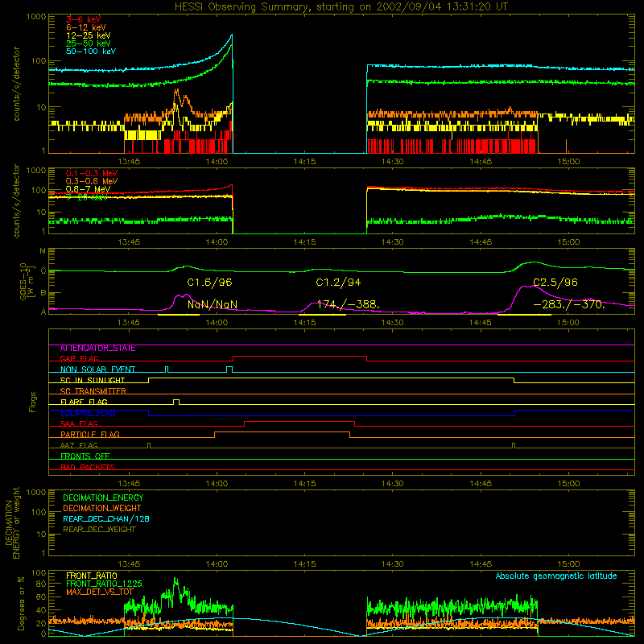644x644 pixels.
Task: Click the C1.2/94 flare class annotation
Action: tap(338, 283)
